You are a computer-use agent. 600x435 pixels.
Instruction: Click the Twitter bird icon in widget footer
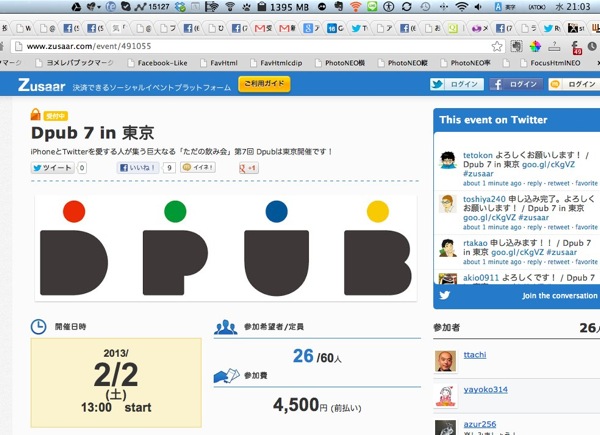point(444,295)
